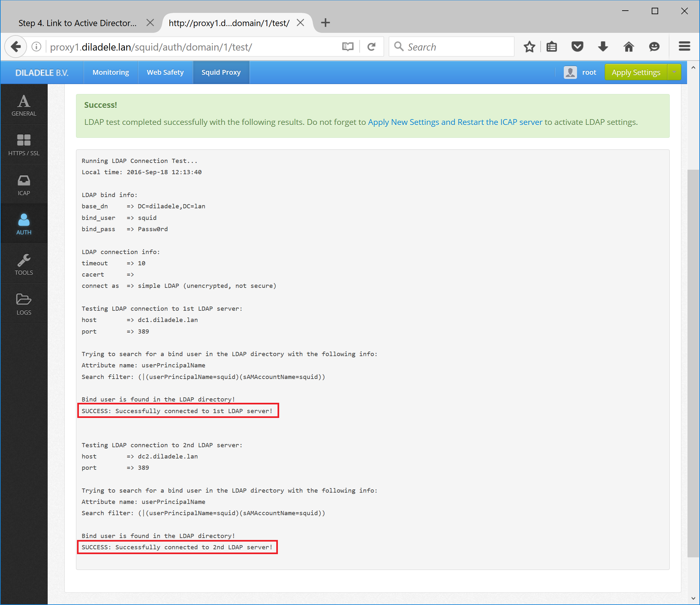
Task: Click the Apply Settings button
Action: click(x=636, y=72)
